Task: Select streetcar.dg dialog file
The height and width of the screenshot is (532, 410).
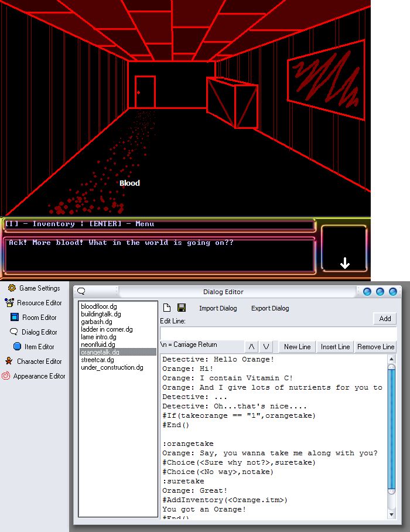Action: [x=97, y=360]
